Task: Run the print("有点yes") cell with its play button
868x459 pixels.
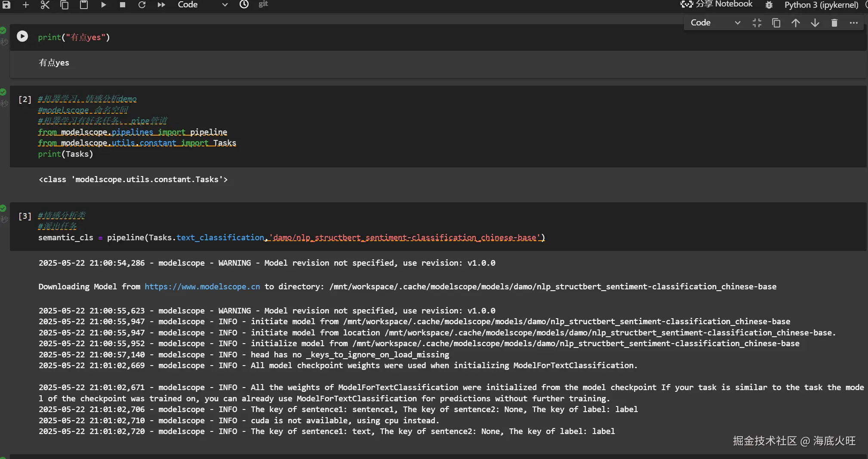Action: tap(22, 36)
